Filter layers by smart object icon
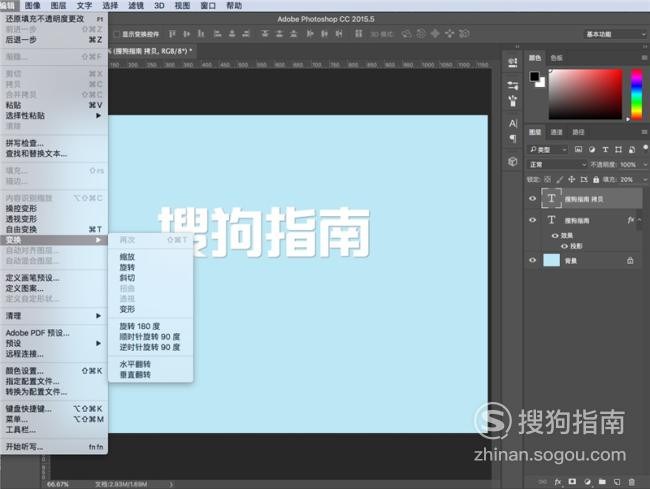 click(632, 149)
